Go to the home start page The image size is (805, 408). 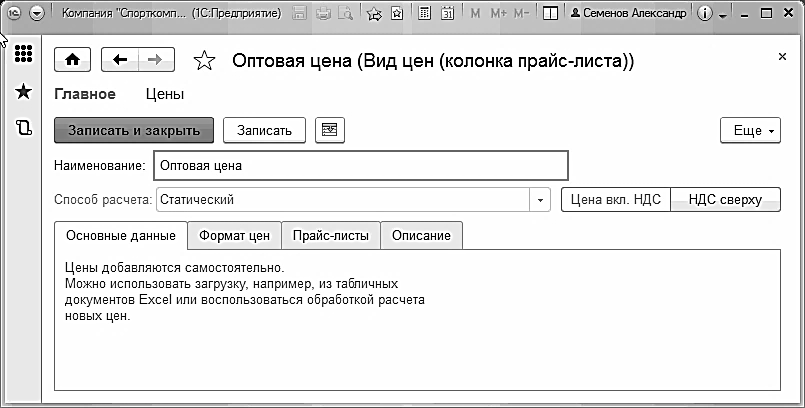(72, 60)
